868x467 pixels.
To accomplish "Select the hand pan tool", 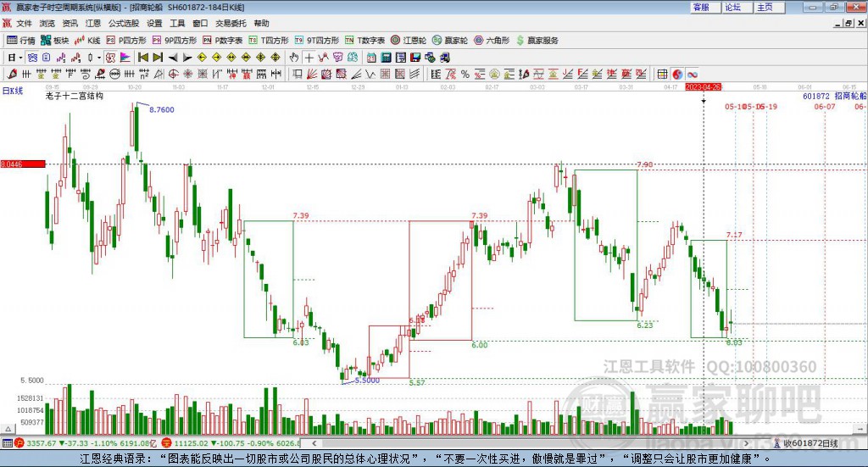I will [294, 58].
